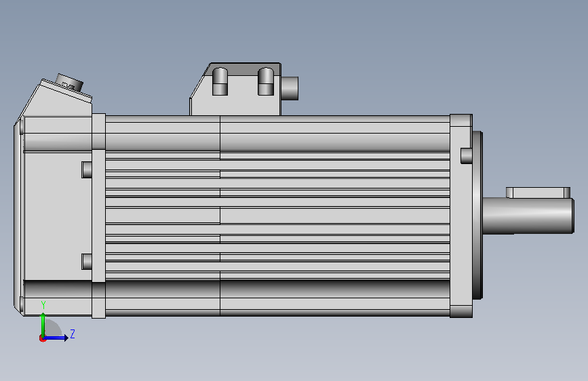Viewport: 588px width, 381px height.
Task: Select the finned motor housing
Action: (277, 216)
